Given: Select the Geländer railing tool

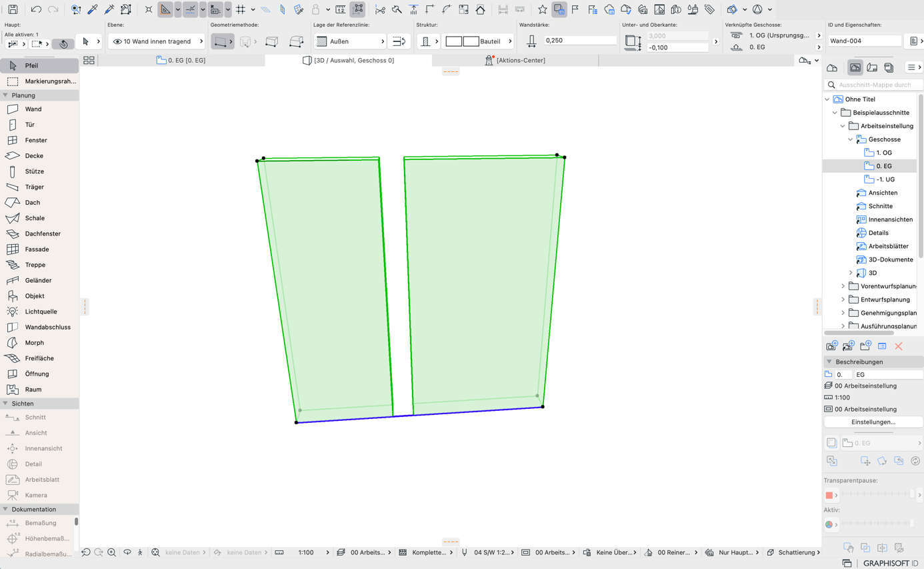Looking at the screenshot, I should (39, 280).
